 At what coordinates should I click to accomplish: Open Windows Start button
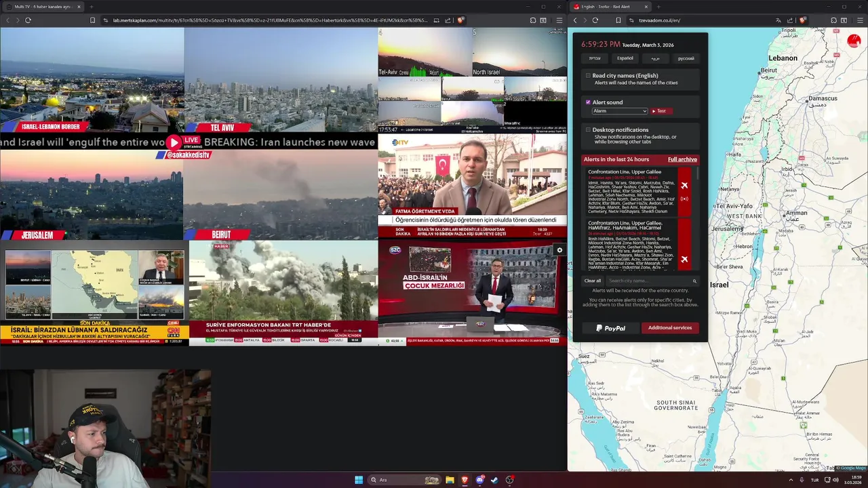pyautogui.click(x=359, y=480)
